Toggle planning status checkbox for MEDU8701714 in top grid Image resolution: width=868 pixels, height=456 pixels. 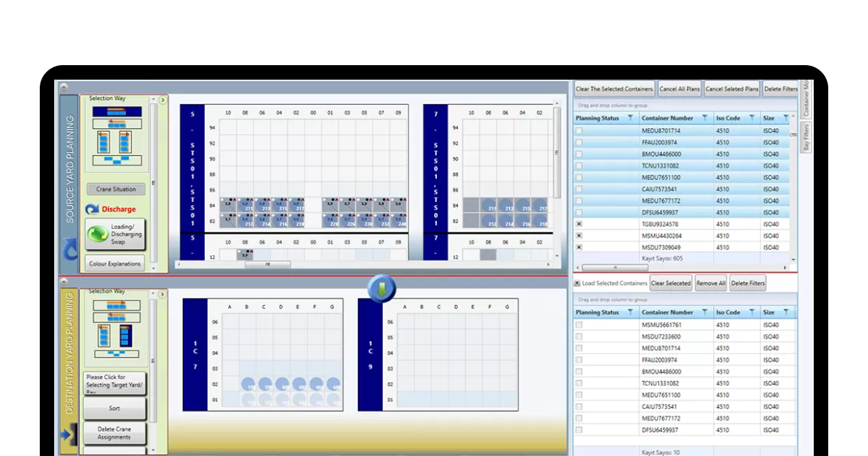[579, 131]
